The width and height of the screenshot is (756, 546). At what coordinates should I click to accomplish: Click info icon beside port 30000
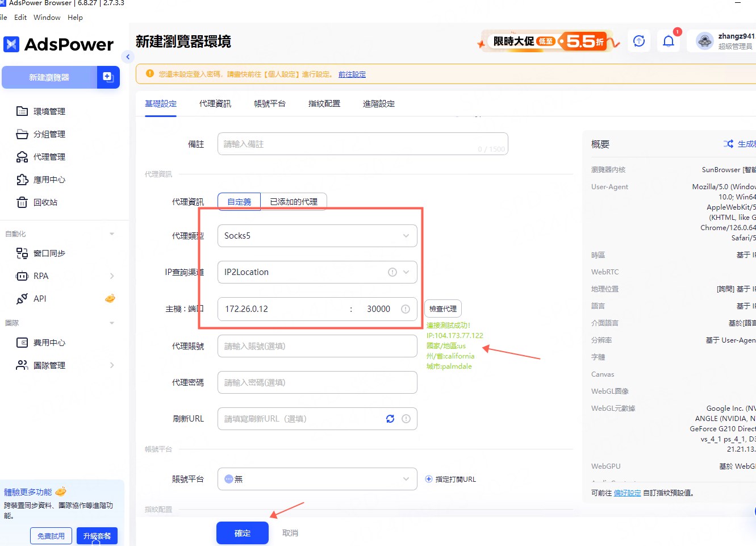pos(406,309)
